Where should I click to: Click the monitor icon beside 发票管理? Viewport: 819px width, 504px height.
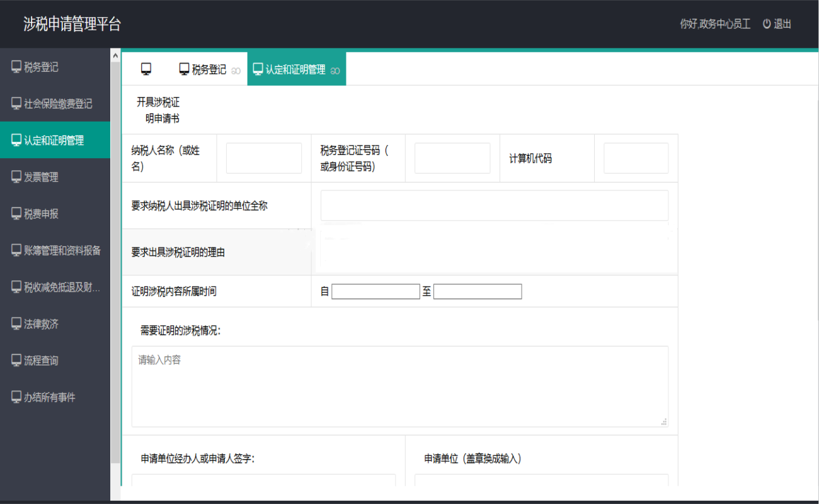coord(16,176)
